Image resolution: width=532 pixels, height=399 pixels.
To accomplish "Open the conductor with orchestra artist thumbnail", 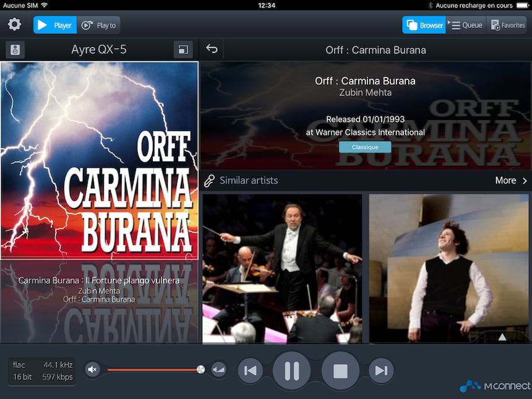I will (282, 268).
